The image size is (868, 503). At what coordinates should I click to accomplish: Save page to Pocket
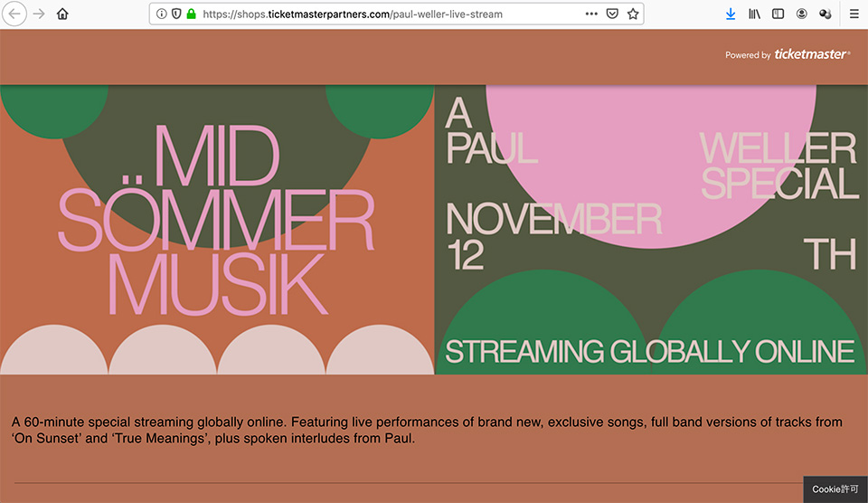click(x=612, y=14)
